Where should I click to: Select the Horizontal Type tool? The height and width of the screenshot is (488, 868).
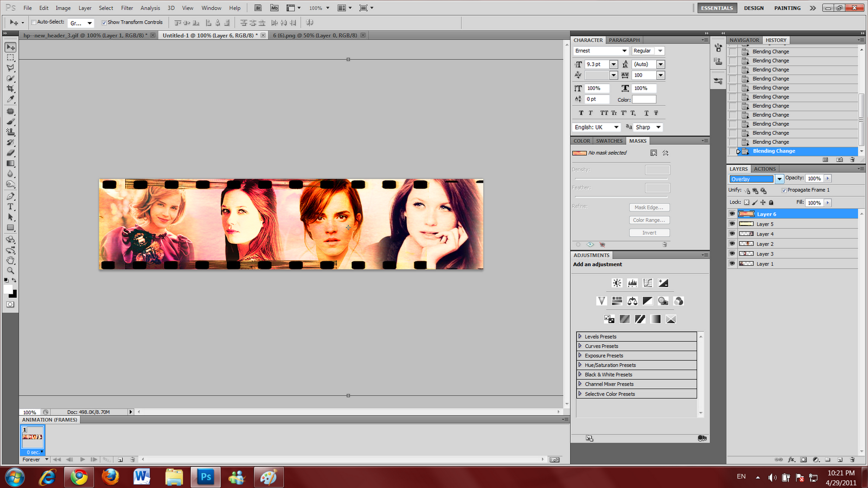click(x=10, y=207)
